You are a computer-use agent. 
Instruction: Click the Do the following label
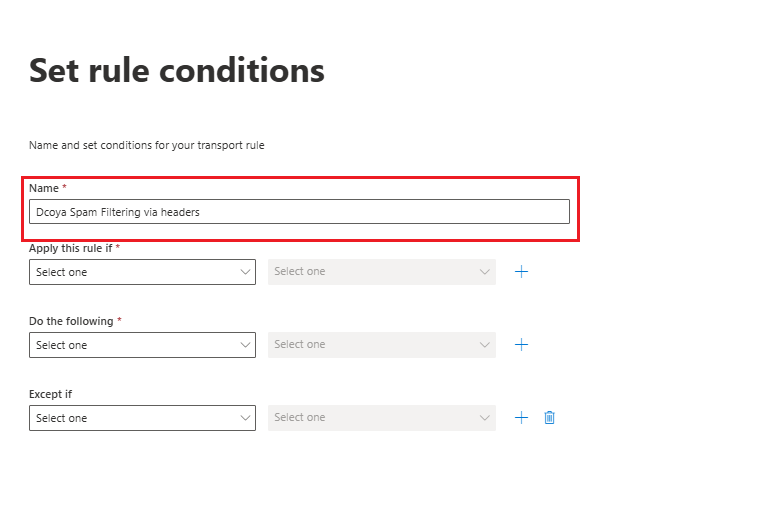point(71,321)
